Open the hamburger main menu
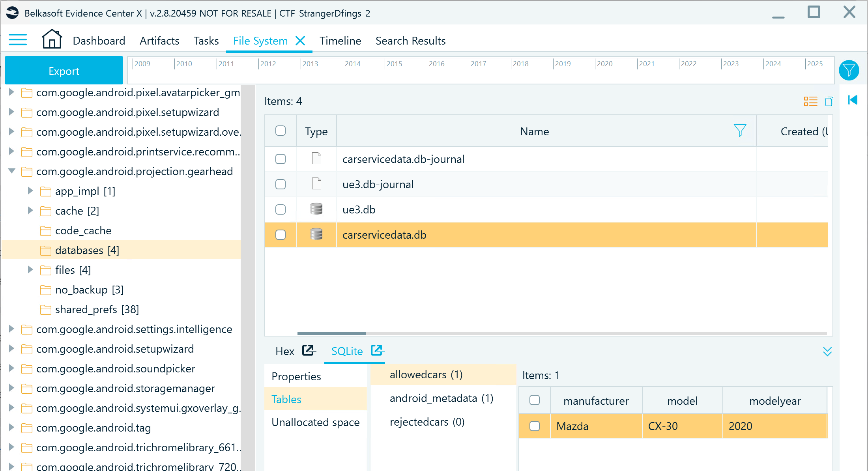Screen dimensions: 868x471 pyautogui.click(x=18, y=40)
